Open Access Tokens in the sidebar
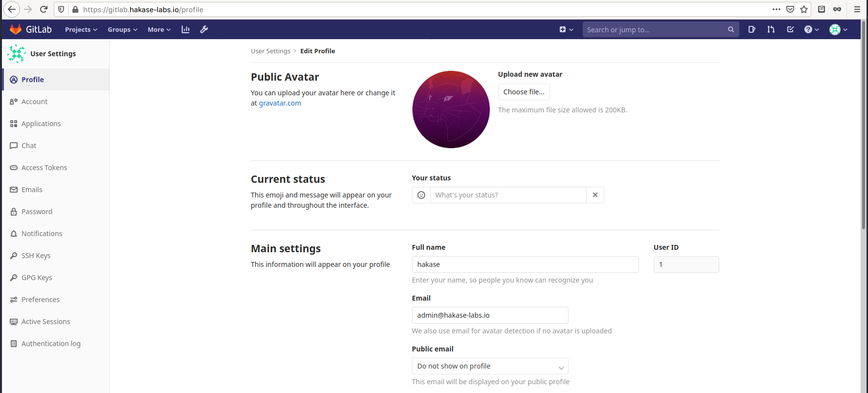 [56, 168]
